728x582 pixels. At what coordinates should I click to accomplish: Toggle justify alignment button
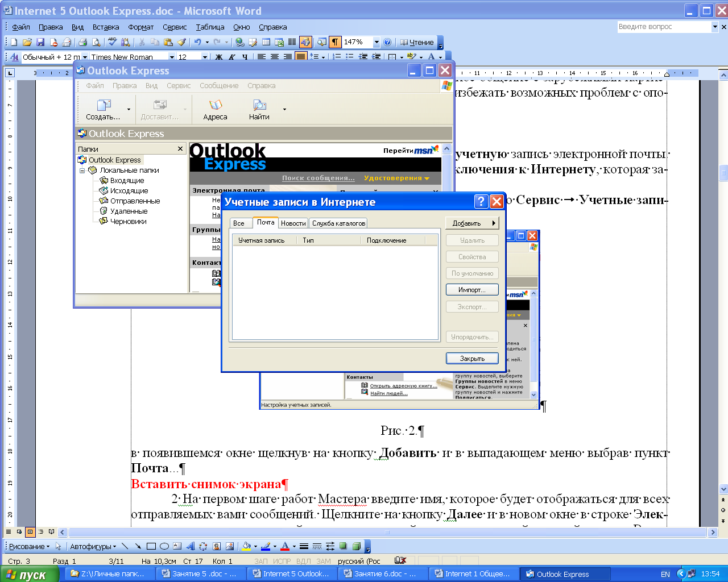click(x=301, y=57)
